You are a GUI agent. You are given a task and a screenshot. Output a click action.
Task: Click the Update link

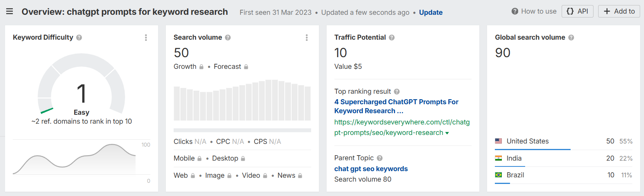pyautogui.click(x=431, y=12)
